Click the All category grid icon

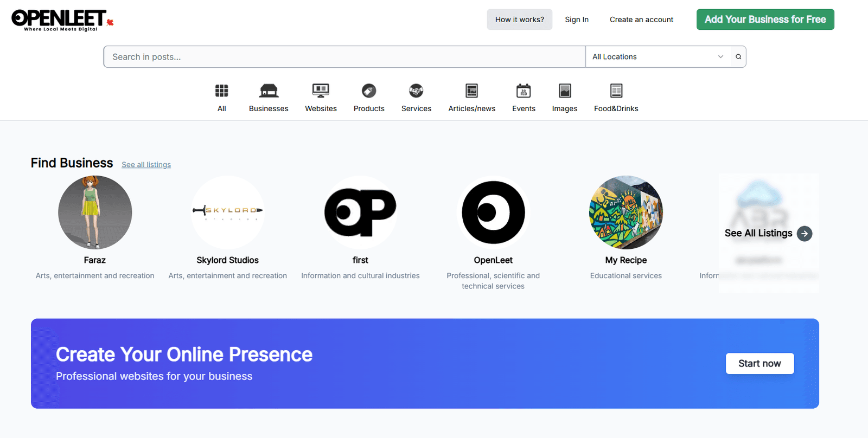pyautogui.click(x=221, y=91)
